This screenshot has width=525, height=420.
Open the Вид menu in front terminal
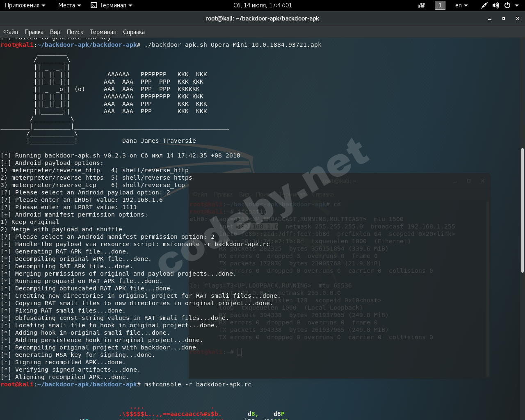(x=55, y=32)
